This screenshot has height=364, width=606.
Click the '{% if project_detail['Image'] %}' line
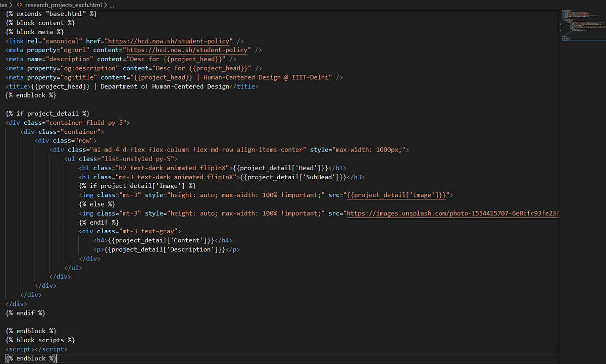point(137,186)
